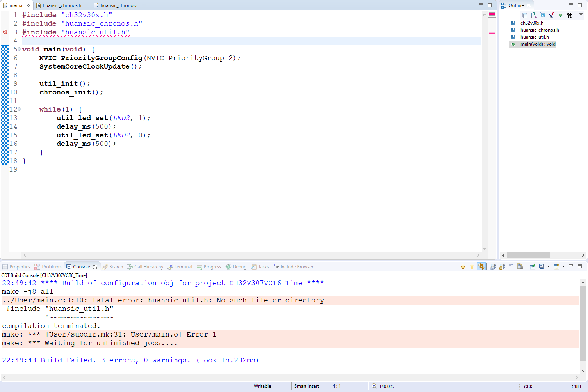
Task: Click the Outline horizontal scrollbar thumb
Action: click(x=528, y=255)
